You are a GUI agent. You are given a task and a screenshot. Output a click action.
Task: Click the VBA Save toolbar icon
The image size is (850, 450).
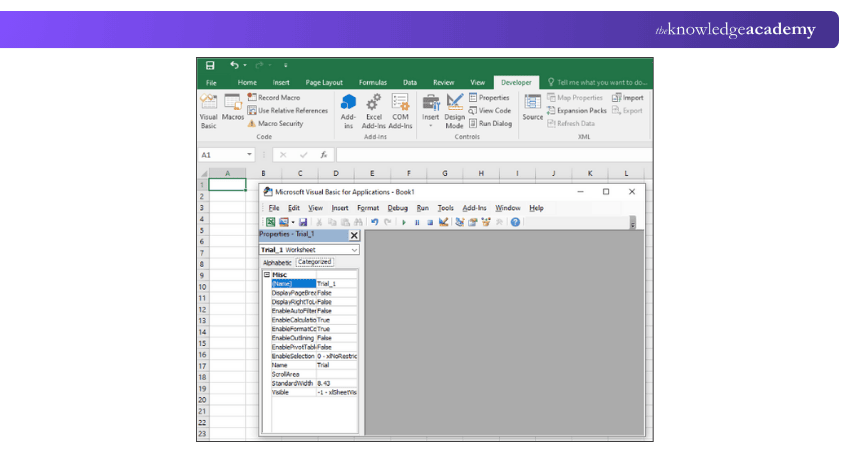pos(303,221)
